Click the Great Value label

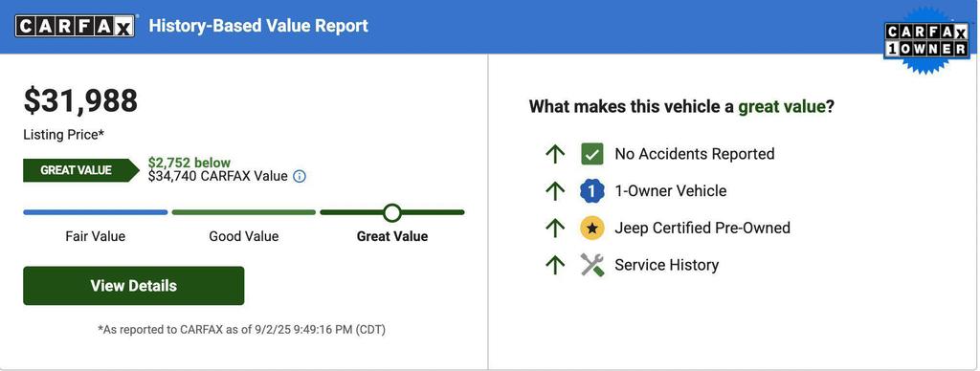pos(392,236)
